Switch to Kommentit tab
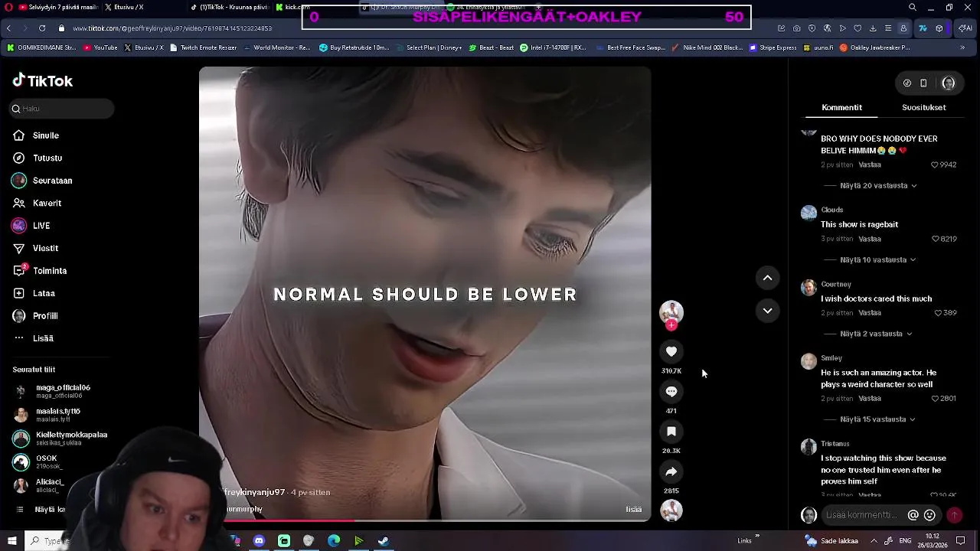The image size is (980, 551). coord(841,107)
